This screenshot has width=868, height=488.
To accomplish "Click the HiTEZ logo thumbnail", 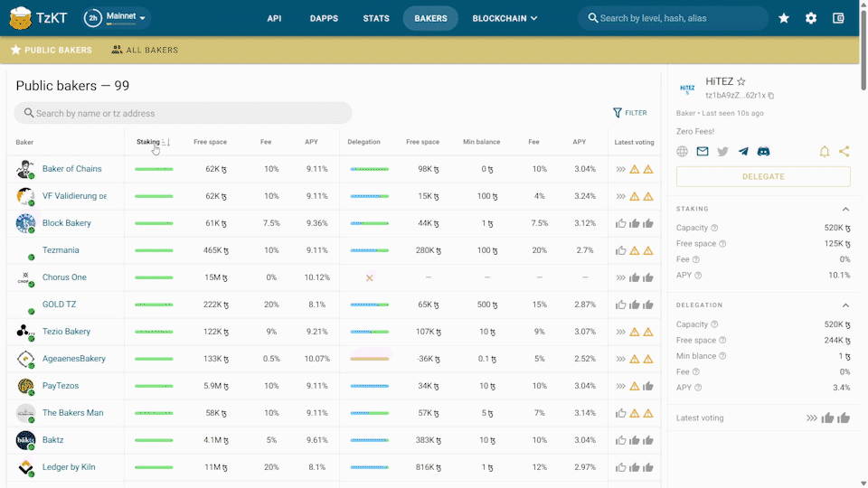I will (x=687, y=88).
